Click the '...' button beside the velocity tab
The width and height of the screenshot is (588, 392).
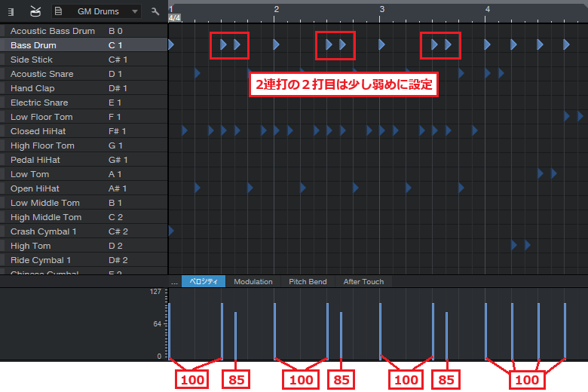(x=174, y=282)
